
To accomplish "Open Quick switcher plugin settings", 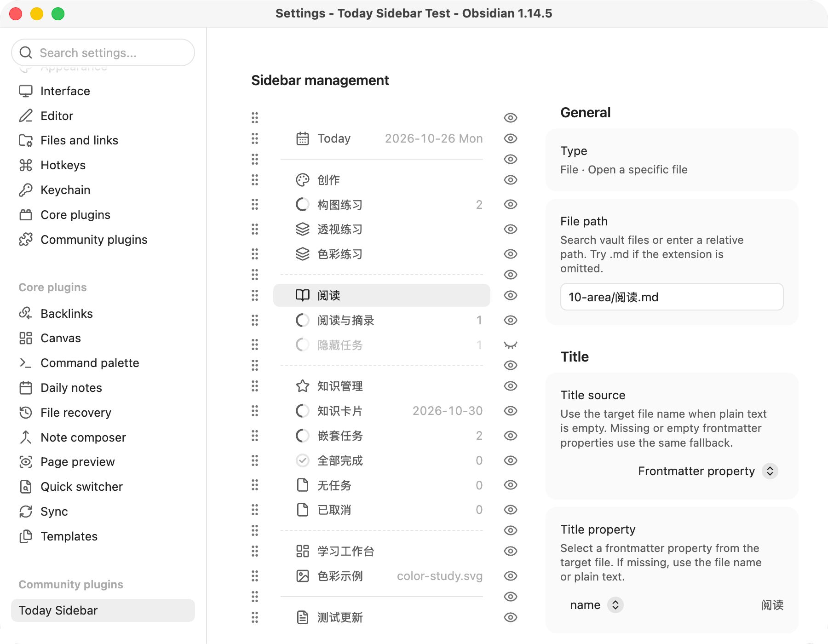I will tap(103, 487).
